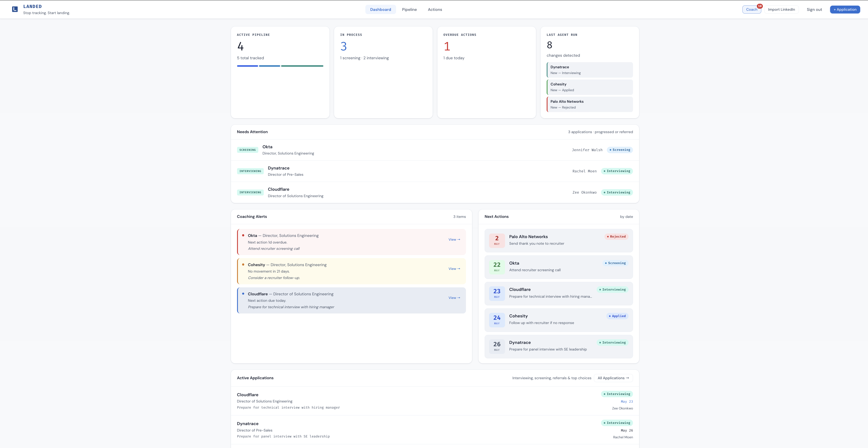Sign out of the account
This screenshot has width=868, height=448.
(814, 10)
